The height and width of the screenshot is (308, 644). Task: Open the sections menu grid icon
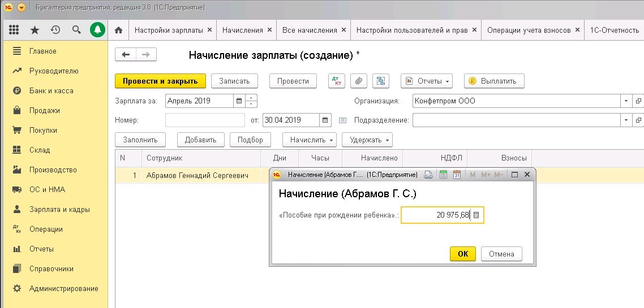14,30
